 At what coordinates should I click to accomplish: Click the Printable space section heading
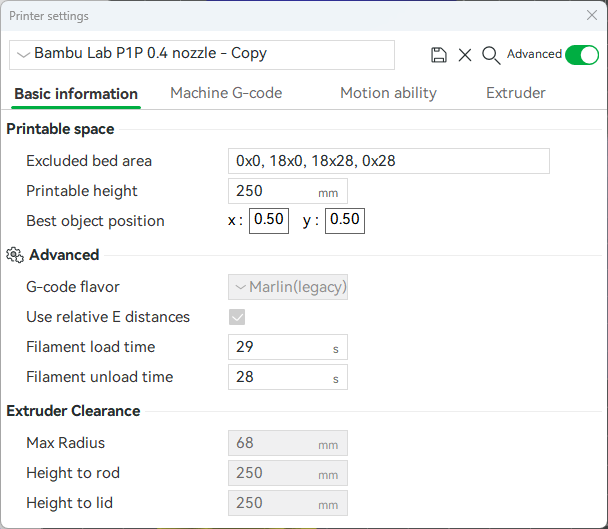click(60, 129)
